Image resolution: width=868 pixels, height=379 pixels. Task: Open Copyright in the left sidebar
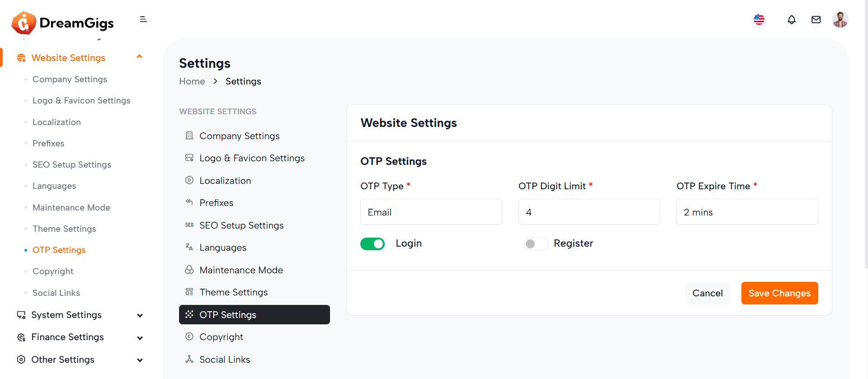pos(53,271)
